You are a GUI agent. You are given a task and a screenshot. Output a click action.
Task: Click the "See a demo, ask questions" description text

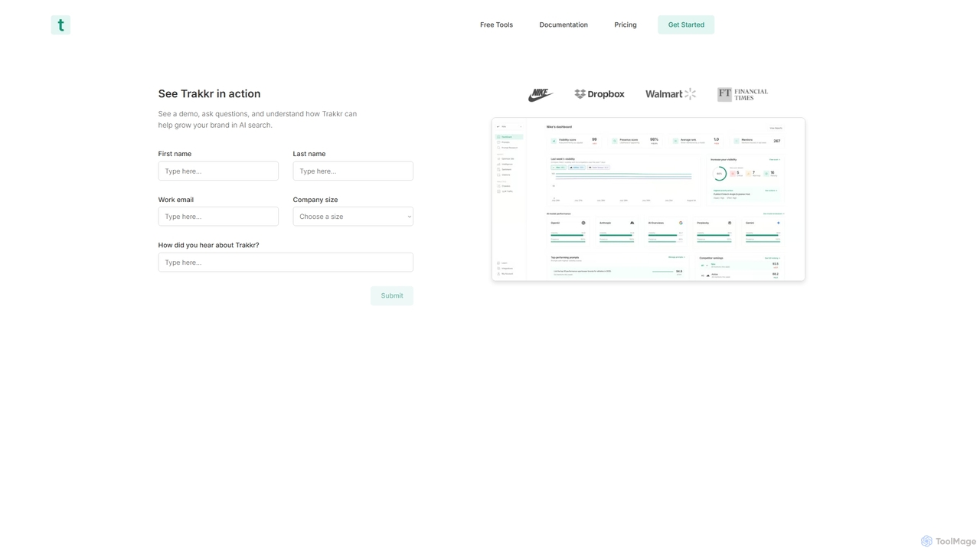(x=257, y=119)
